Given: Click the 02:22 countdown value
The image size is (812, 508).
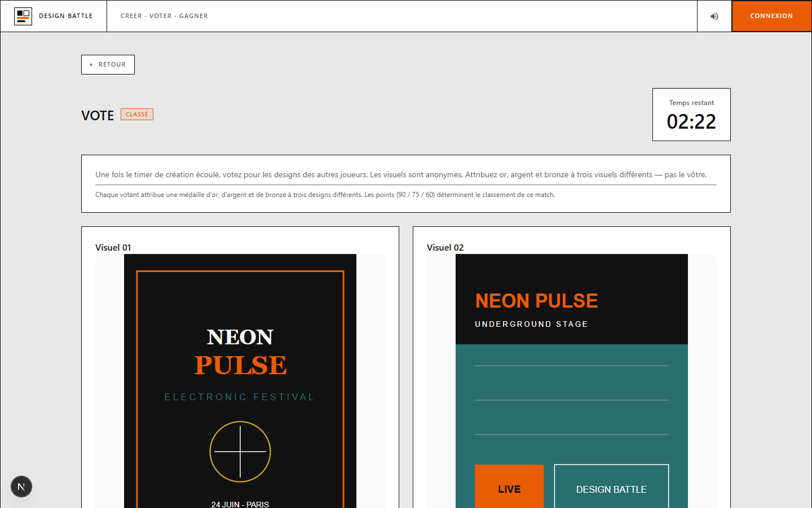Looking at the screenshot, I should (x=691, y=121).
